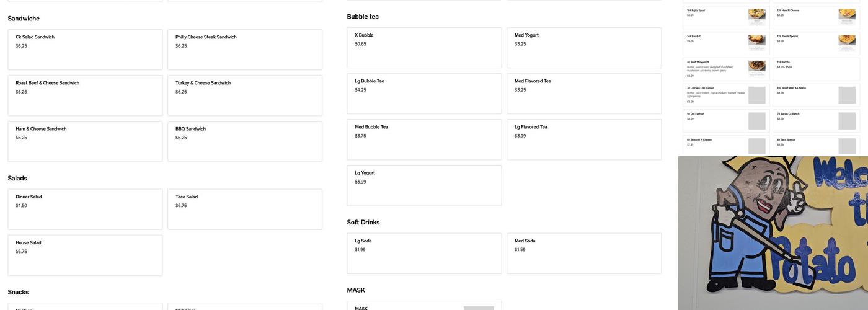The width and height of the screenshot is (868, 310).
Task: Click the Old Fashion image placeholder
Action: click(756, 121)
